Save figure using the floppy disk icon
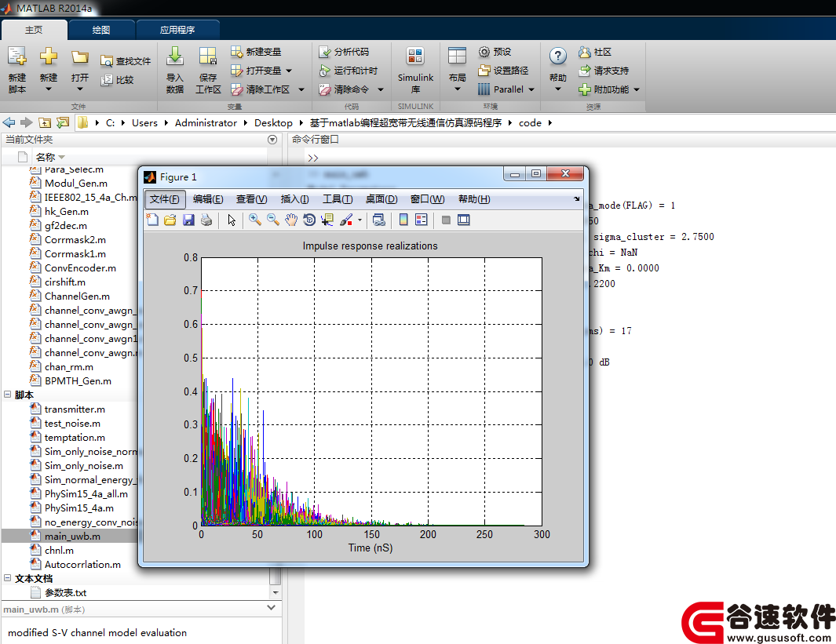The image size is (836, 644). [x=188, y=220]
